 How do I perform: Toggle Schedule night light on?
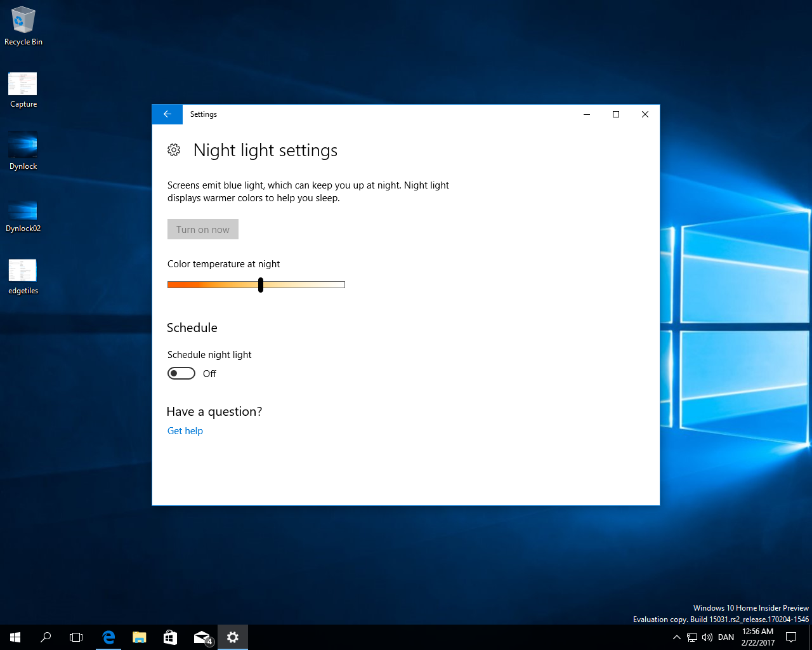point(181,373)
